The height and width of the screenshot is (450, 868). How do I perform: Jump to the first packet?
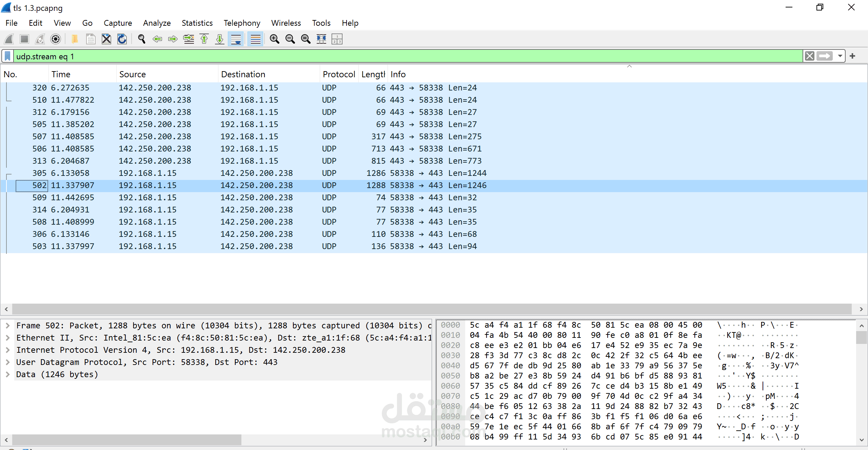click(204, 39)
